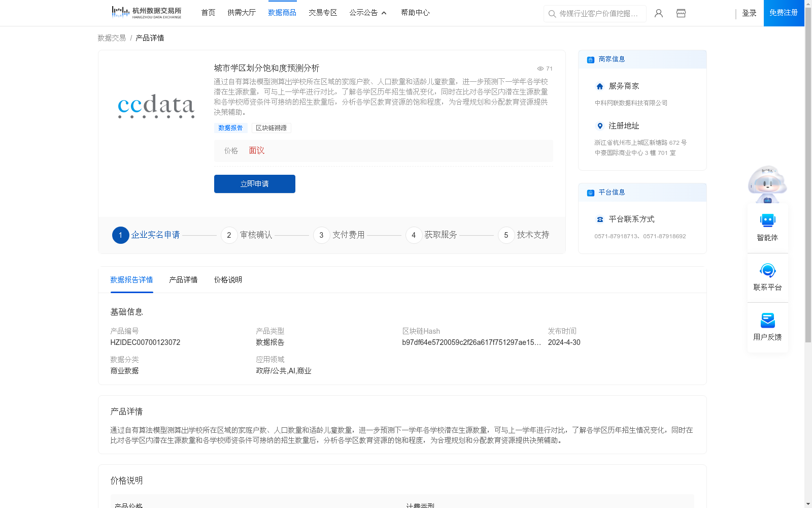Screen dimensions: 812x508
Task: Click the 产品详情 breadcrumb text
Action: point(150,38)
